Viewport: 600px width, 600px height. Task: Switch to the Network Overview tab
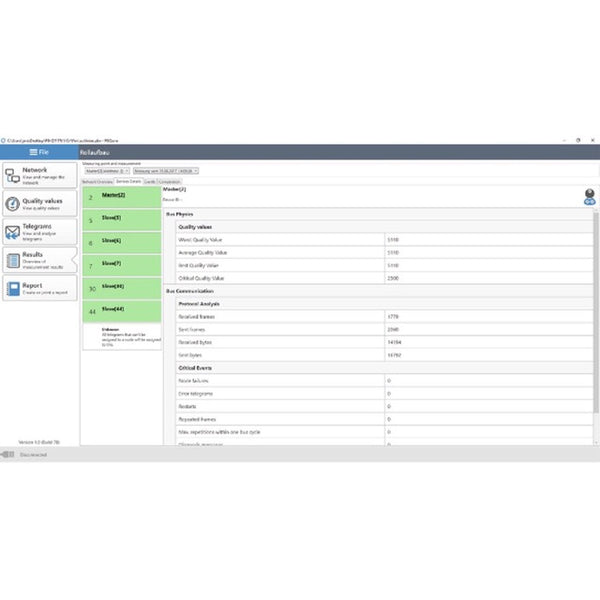pos(98,182)
